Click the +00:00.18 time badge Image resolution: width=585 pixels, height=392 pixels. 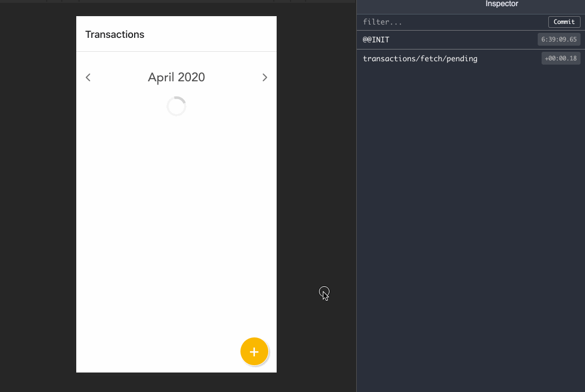(x=561, y=58)
